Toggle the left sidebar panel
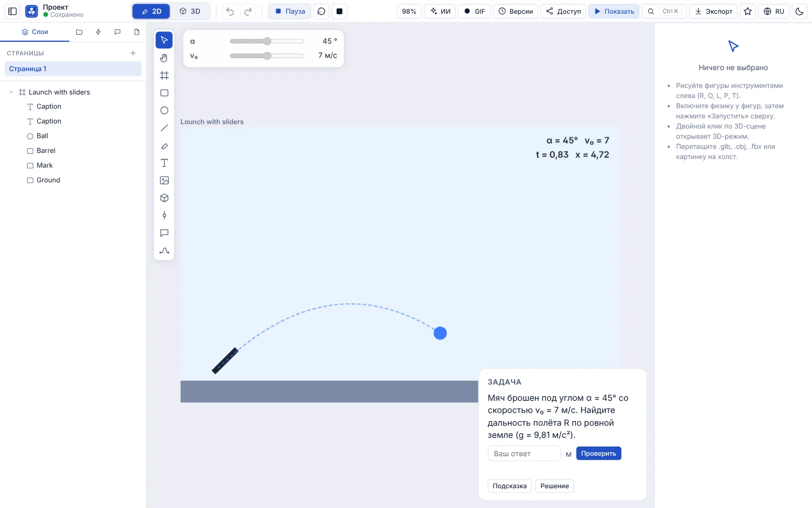Viewport: 812px width, 508px height. tap(13, 11)
